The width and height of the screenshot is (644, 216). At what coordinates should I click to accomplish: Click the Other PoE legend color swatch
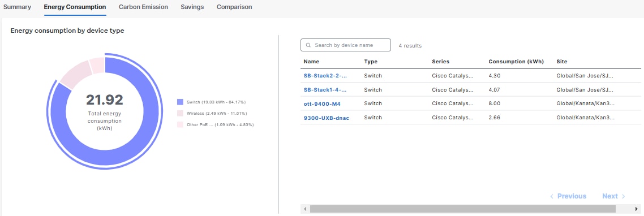pyautogui.click(x=180, y=124)
